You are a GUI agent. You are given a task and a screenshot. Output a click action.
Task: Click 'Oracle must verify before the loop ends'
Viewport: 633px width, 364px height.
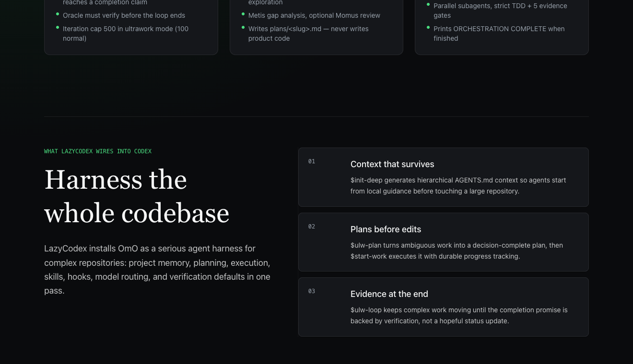[x=124, y=15]
